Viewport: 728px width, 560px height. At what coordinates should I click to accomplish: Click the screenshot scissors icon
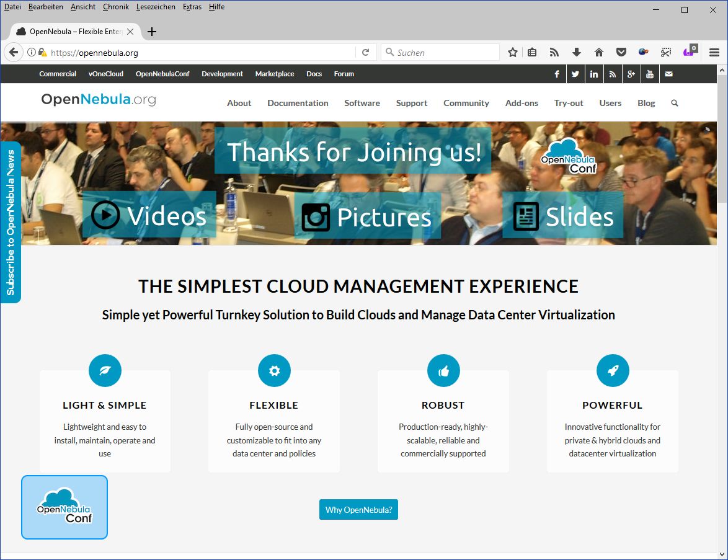point(666,53)
